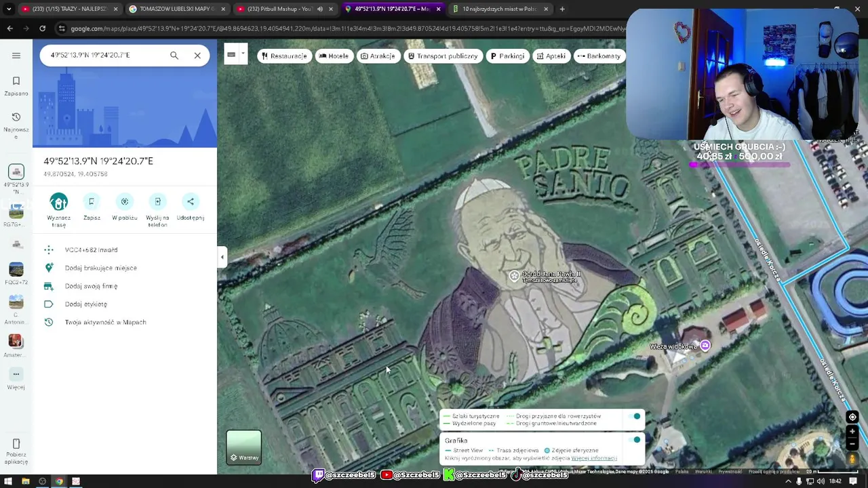This screenshot has width=868, height=488.
Task: Zoom in on the map
Action: [x=853, y=431]
